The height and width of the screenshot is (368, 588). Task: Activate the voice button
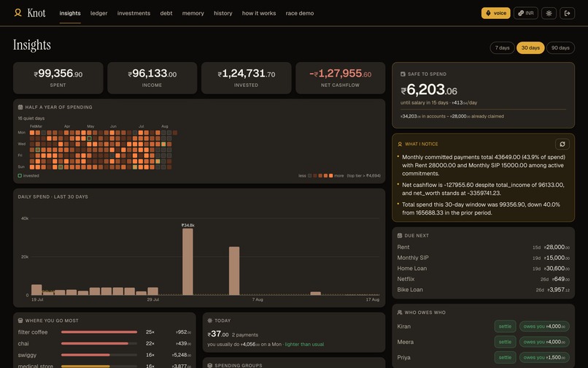(x=496, y=13)
